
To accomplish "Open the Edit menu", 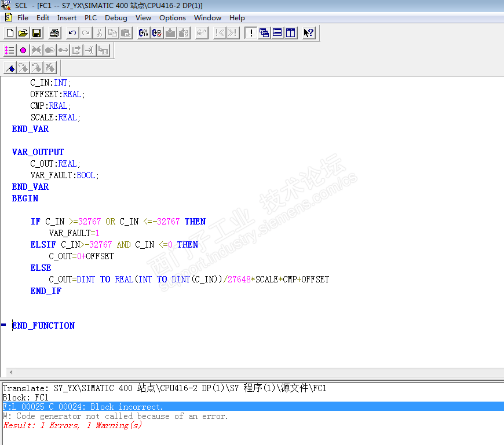I will (x=43, y=18).
